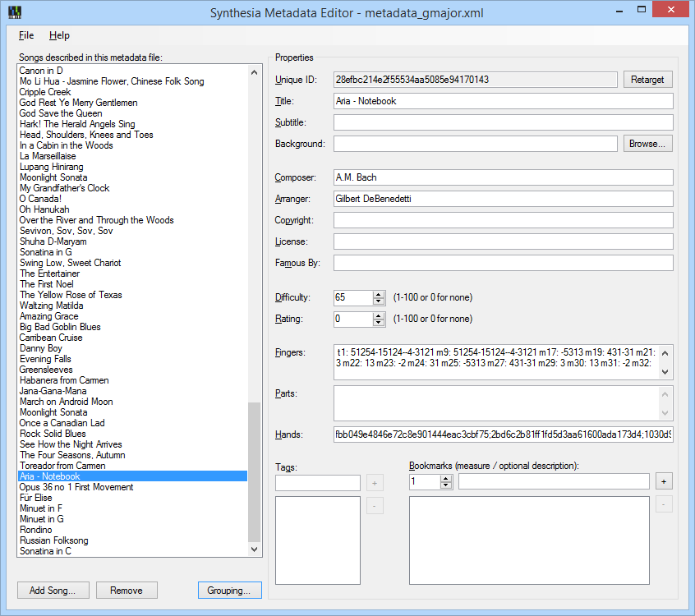This screenshot has width=695, height=616.
Task: Click the add tag plus button
Action: coord(375,483)
